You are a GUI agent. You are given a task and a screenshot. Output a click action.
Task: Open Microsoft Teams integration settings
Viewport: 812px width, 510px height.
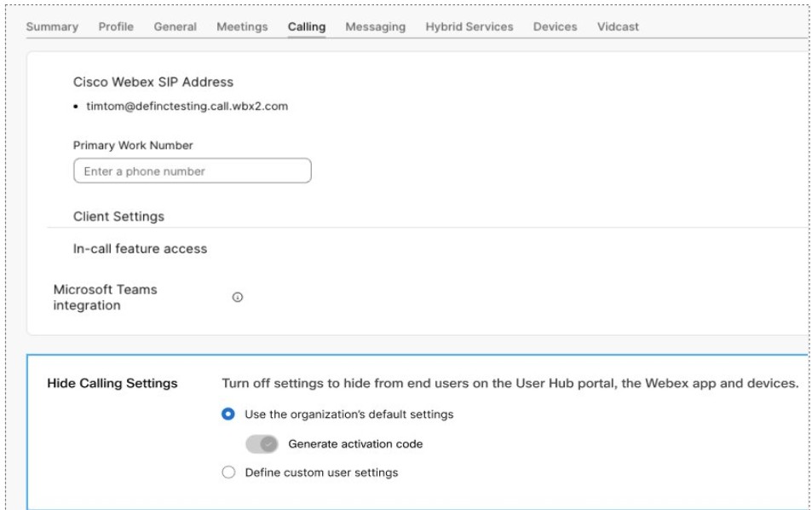click(105, 298)
